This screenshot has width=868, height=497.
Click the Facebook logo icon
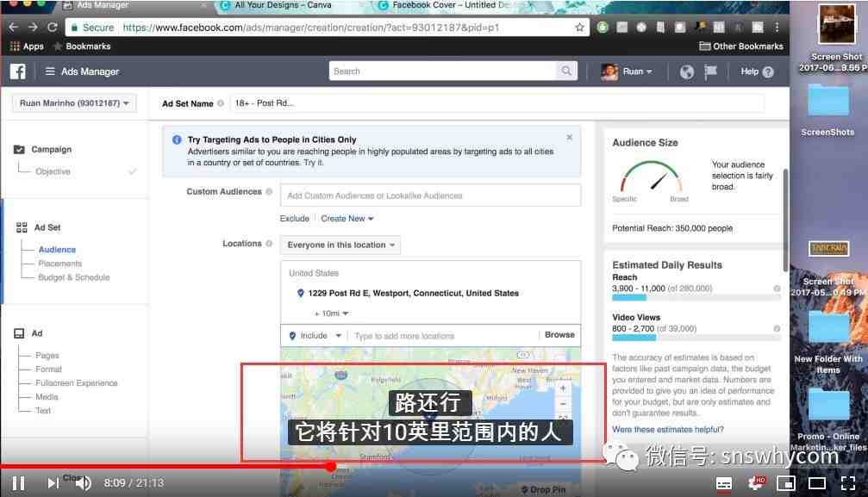click(18, 71)
